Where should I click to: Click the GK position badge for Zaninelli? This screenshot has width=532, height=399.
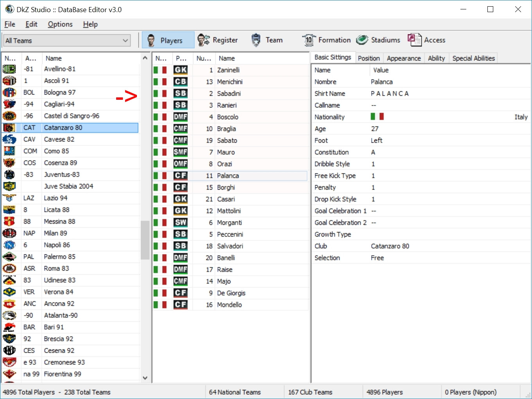tap(180, 70)
